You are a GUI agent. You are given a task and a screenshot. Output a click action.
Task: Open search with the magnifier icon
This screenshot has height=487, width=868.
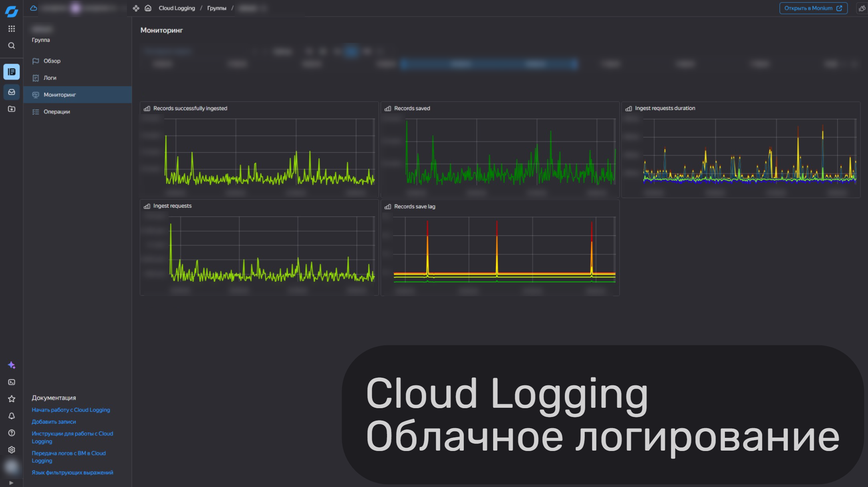coord(12,46)
